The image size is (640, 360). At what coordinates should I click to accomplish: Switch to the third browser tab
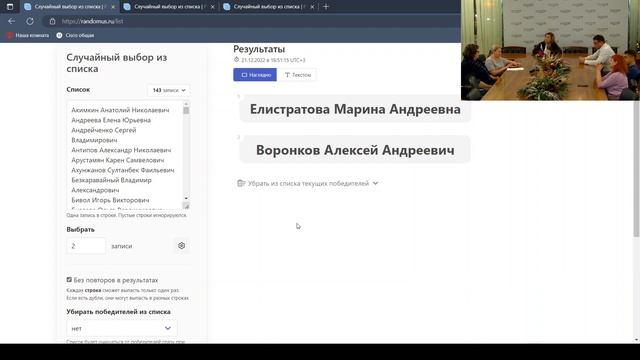(x=269, y=7)
